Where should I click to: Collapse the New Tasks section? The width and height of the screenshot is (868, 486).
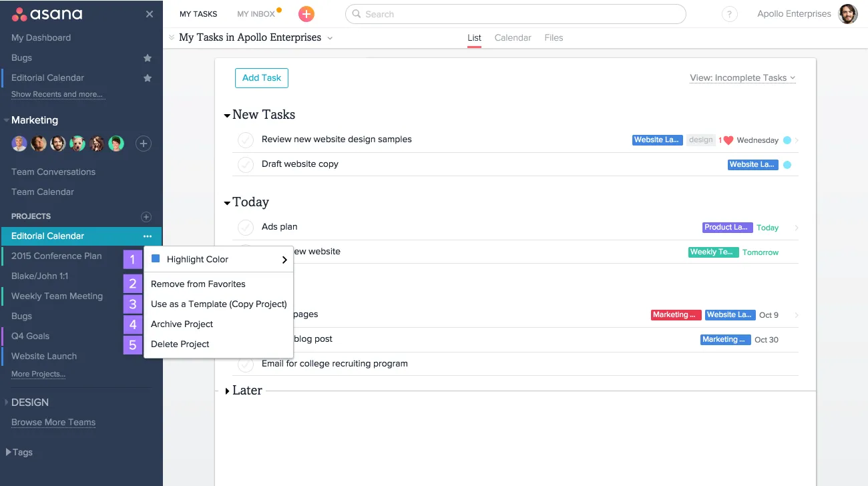coord(228,115)
